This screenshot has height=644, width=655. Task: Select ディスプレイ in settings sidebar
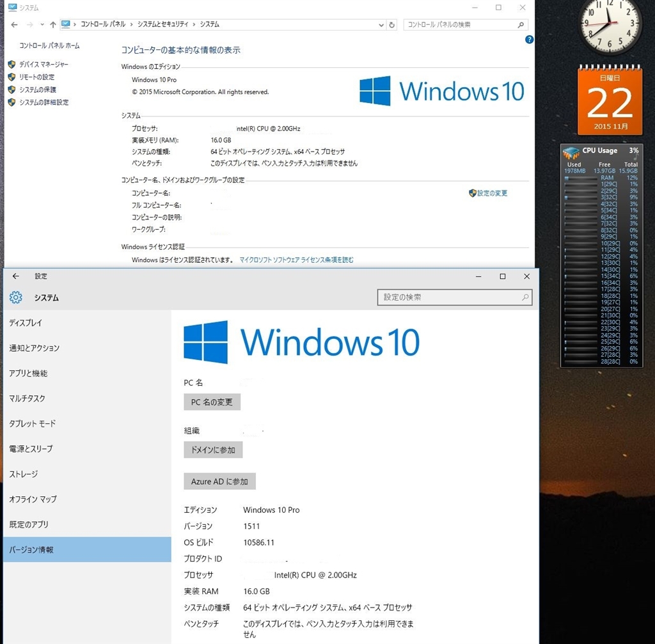click(87, 323)
